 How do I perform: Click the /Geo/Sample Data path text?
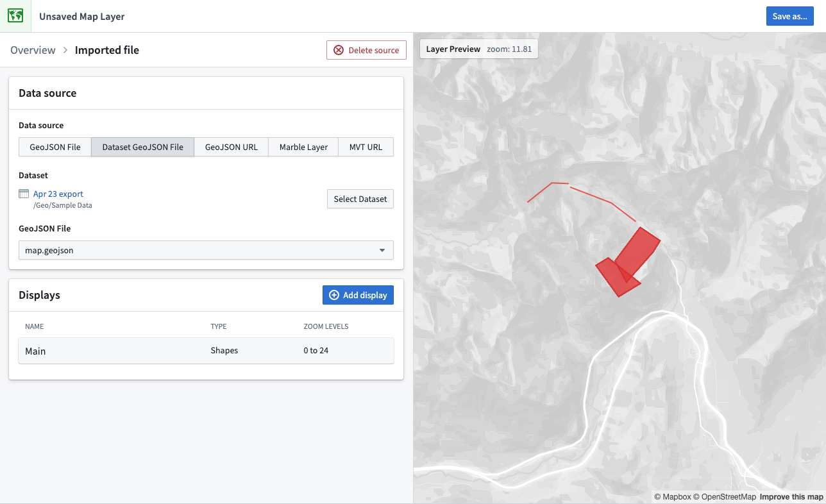[x=63, y=205]
